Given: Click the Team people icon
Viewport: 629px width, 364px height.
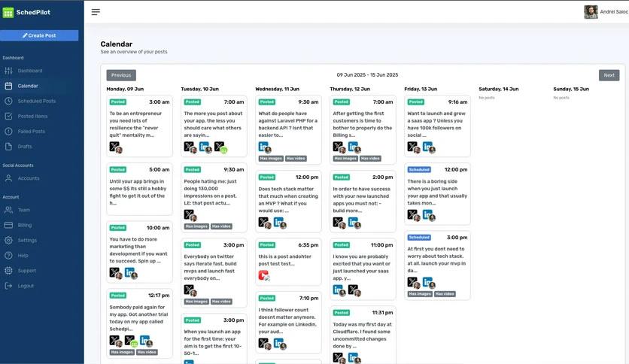Looking at the screenshot, I should click(x=8, y=210).
